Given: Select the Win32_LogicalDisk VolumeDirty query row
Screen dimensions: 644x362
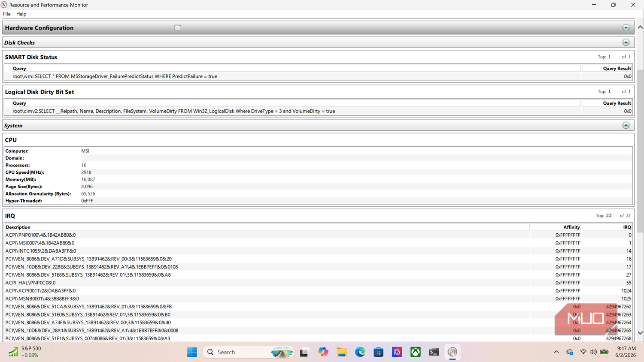Looking at the screenshot, I should [318, 111].
